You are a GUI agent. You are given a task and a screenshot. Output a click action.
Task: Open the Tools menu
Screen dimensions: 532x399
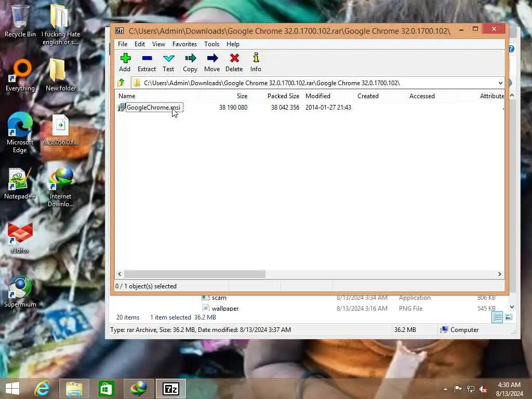click(x=212, y=44)
